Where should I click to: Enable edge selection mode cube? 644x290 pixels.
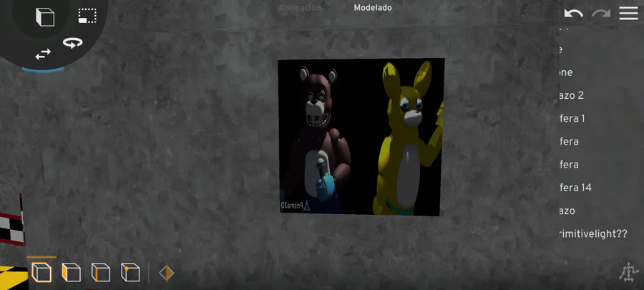[x=101, y=273]
